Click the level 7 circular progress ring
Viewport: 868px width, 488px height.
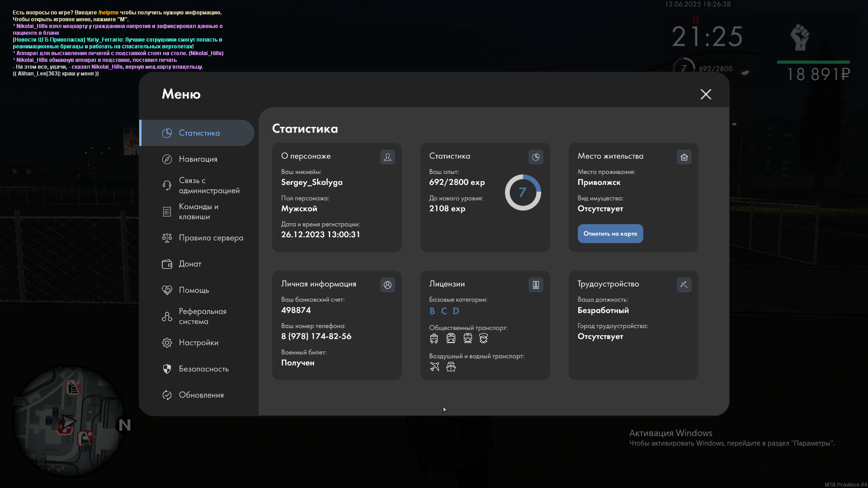pyautogui.click(x=523, y=192)
